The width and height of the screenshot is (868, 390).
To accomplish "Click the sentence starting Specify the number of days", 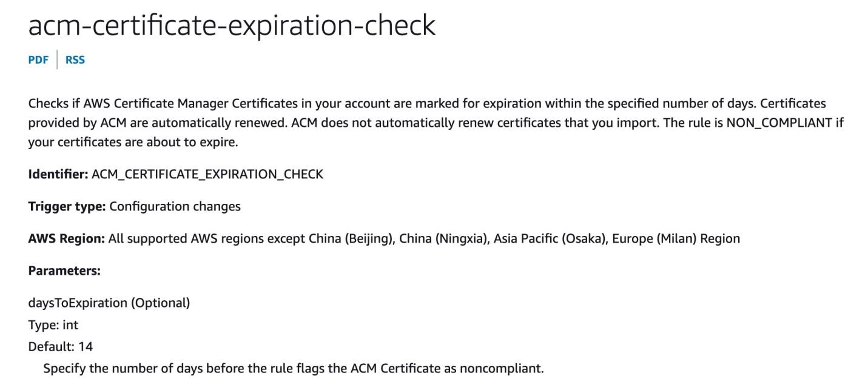I will coord(294,368).
